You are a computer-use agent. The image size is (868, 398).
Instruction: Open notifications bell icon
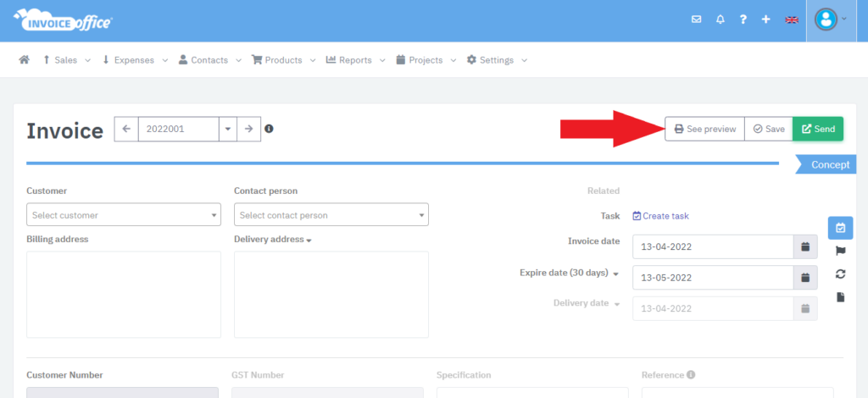point(721,19)
